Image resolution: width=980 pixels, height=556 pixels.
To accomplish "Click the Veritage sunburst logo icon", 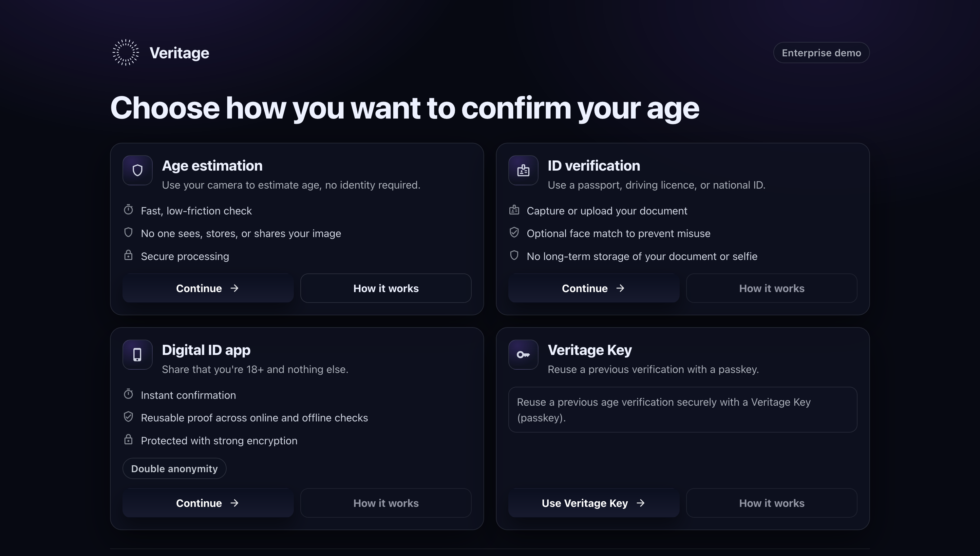I will point(126,53).
